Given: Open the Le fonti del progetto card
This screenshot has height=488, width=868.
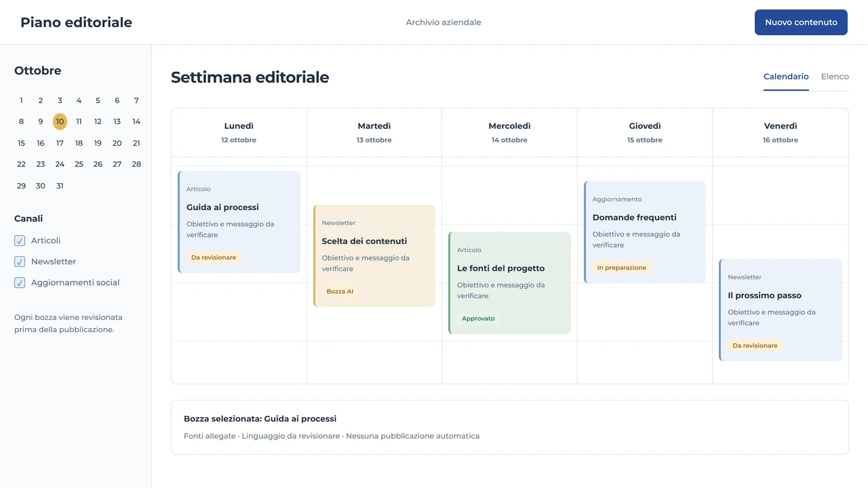Looking at the screenshot, I should [510, 283].
